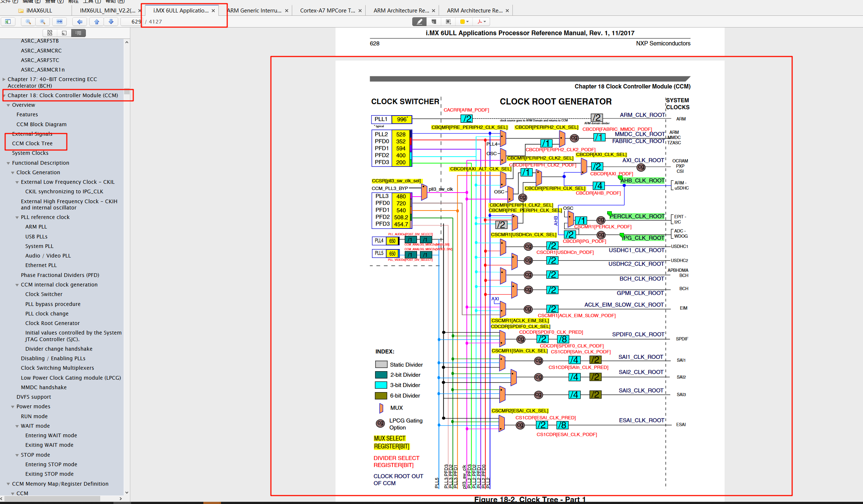Screen dimensions: 863x504
Task: Close the ARM Generic Interrupt tab
Action: tap(287, 11)
